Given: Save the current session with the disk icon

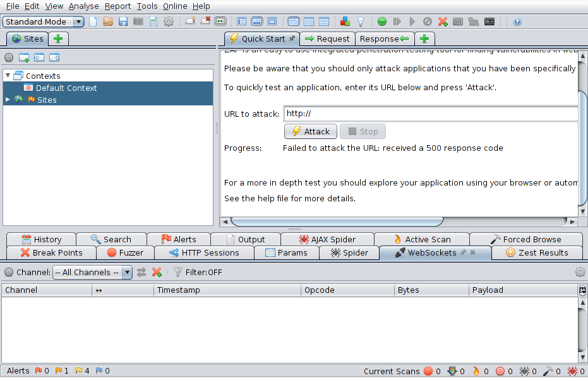Looking at the screenshot, I should tap(122, 21).
